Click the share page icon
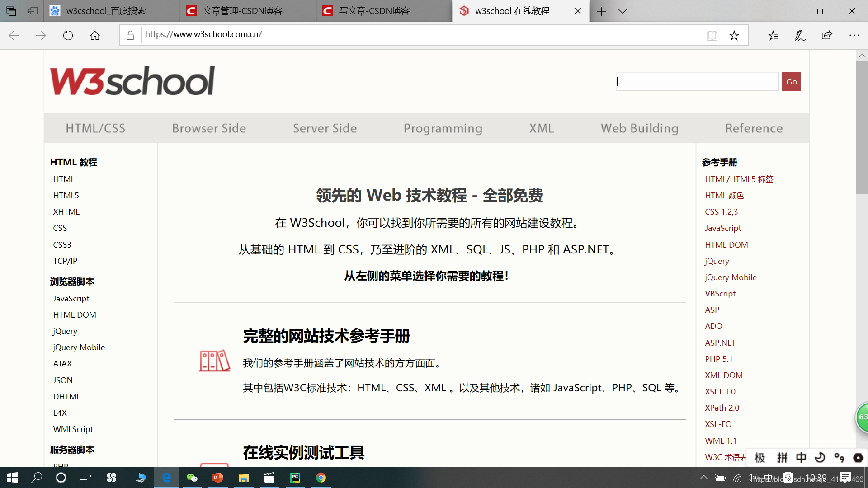This screenshot has width=868, height=488. click(827, 35)
